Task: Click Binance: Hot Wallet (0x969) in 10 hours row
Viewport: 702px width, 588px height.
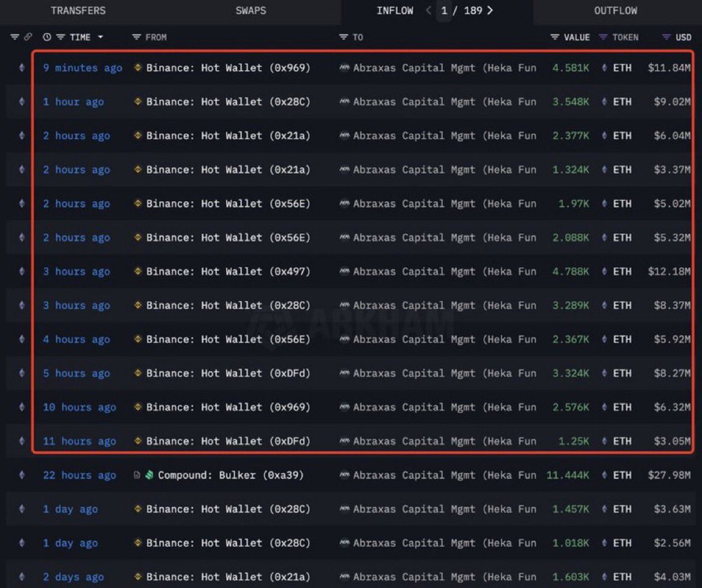Action: tap(228, 408)
